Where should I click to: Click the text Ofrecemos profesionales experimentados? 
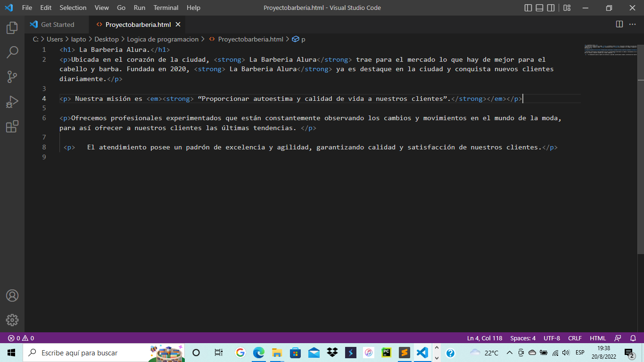click(146, 118)
